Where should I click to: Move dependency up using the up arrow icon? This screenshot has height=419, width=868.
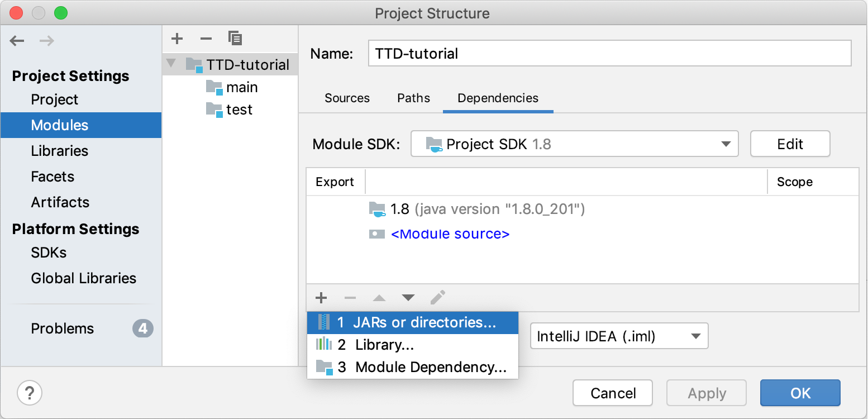coord(379,298)
